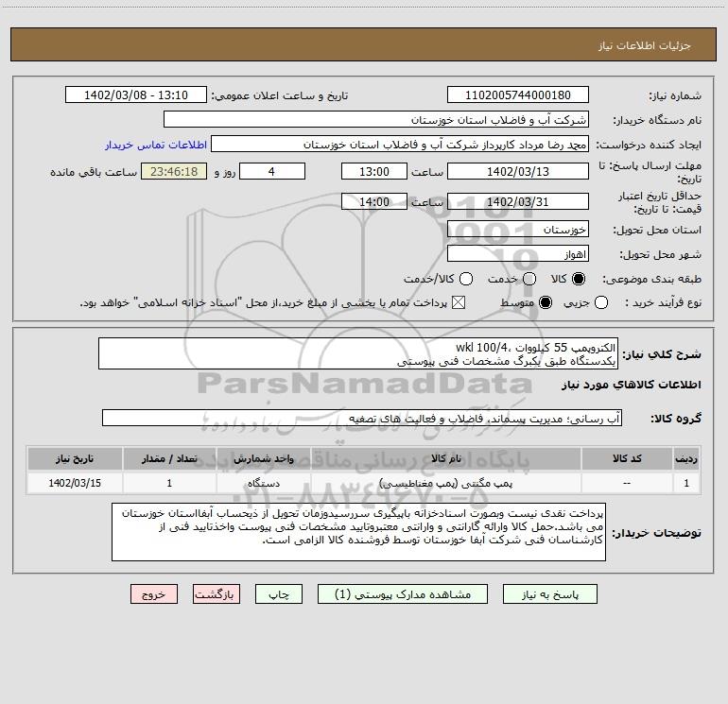Click مشاهده مدارک پیوستی (1) button

[403, 594]
